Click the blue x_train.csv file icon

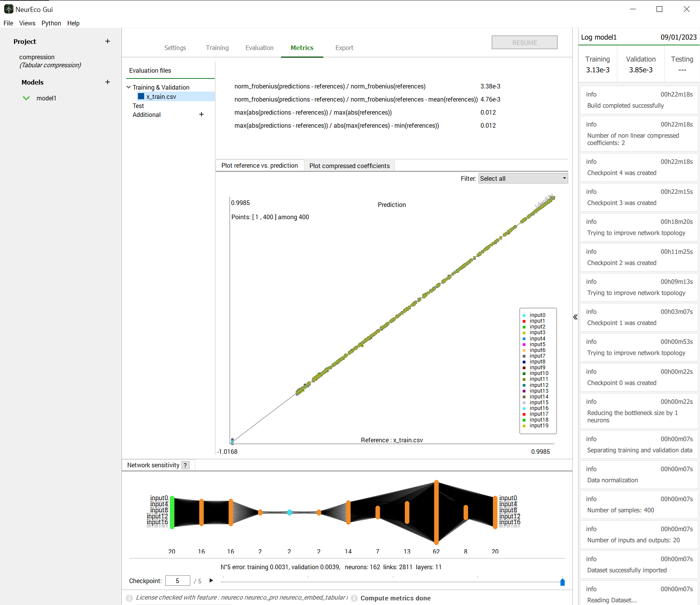[x=141, y=96]
